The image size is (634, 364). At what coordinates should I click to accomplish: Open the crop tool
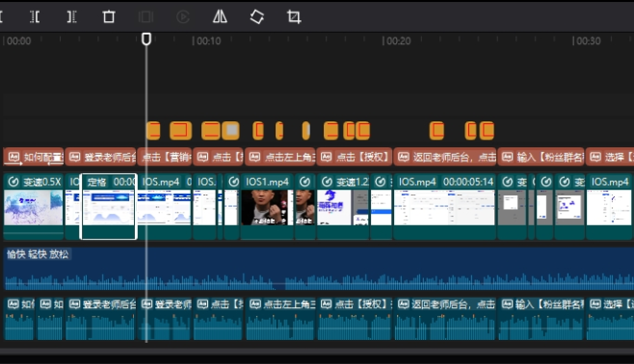click(294, 17)
